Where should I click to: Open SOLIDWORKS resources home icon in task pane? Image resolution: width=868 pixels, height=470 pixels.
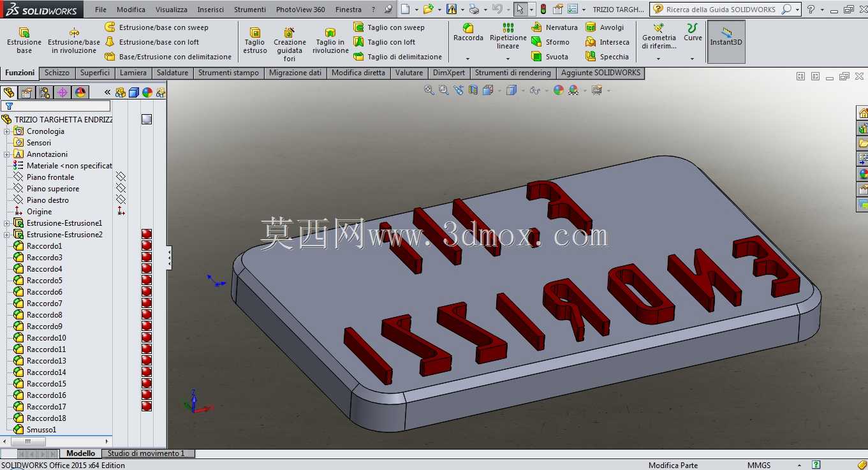pyautogui.click(x=863, y=113)
